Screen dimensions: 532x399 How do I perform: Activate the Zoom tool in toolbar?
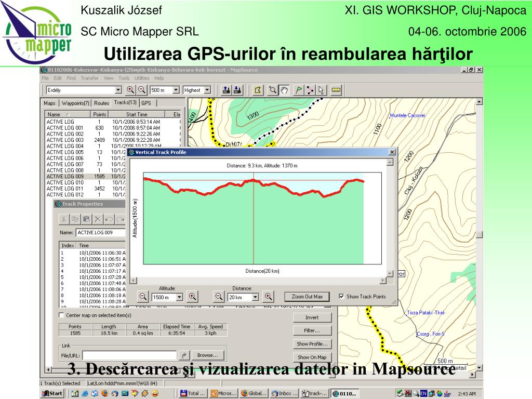coord(272,90)
